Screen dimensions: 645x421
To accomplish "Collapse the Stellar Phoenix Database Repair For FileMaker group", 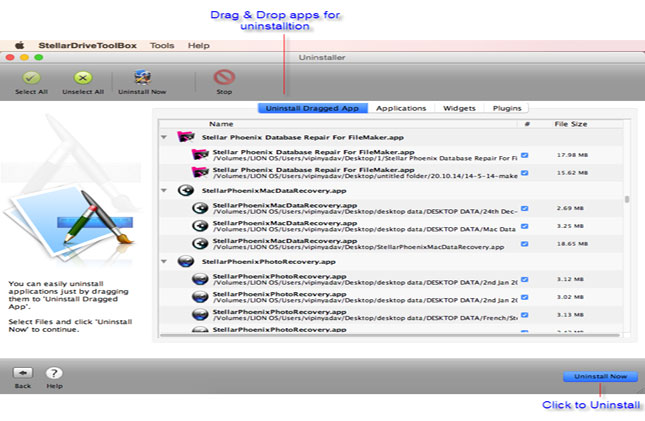I will coord(164,137).
